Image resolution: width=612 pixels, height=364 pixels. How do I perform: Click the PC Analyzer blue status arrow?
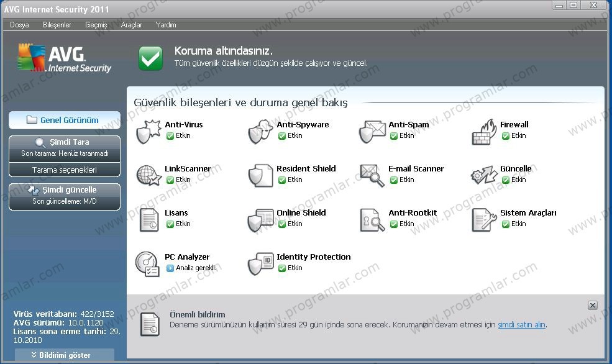[x=170, y=268]
